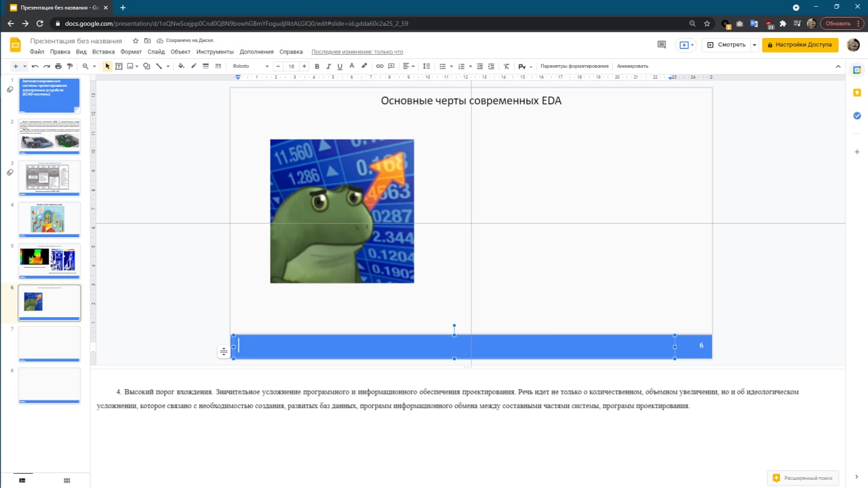Click the Increase indent icon
The image size is (868, 488).
pos(492,66)
